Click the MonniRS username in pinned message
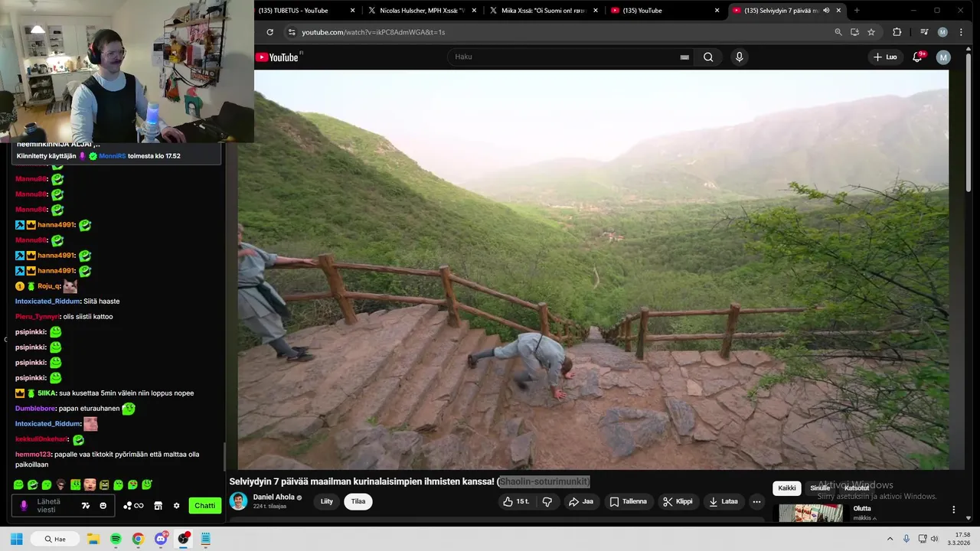 coord(112,156)
